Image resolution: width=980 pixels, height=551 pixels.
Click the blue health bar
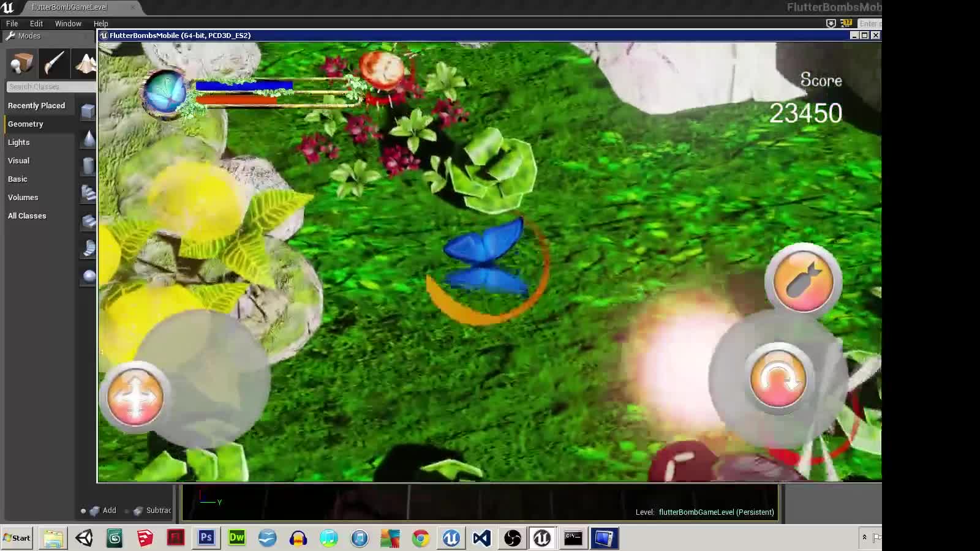[243, 86]
